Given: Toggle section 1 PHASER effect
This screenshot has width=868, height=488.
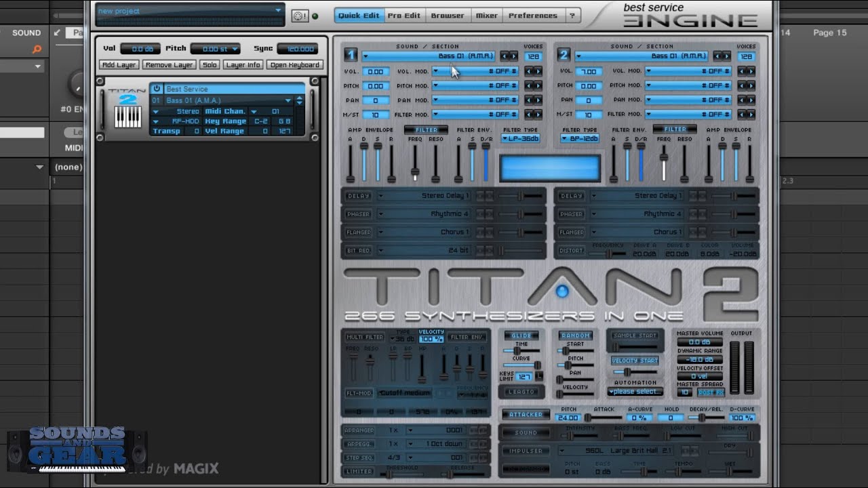Looking at the screenshot, I should 358,214.
